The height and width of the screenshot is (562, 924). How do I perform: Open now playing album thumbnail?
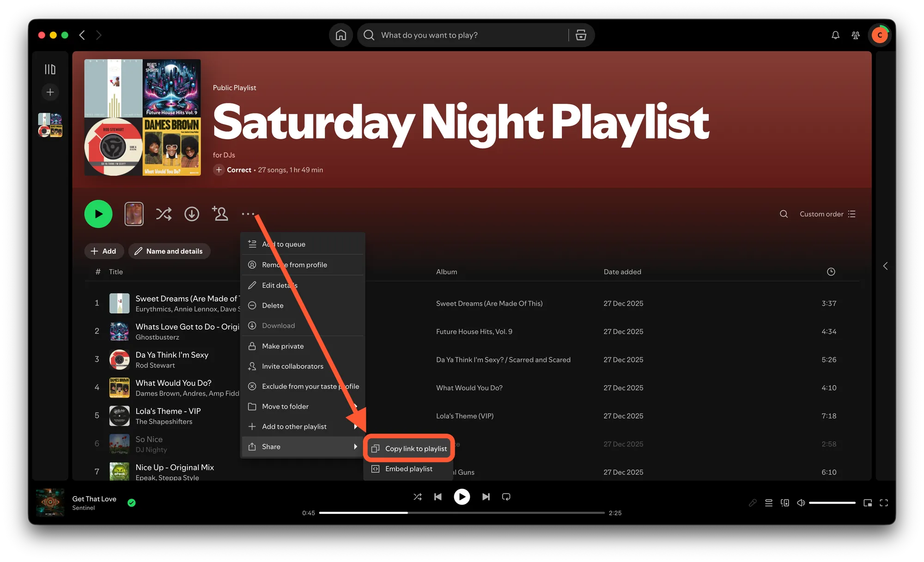50,502
